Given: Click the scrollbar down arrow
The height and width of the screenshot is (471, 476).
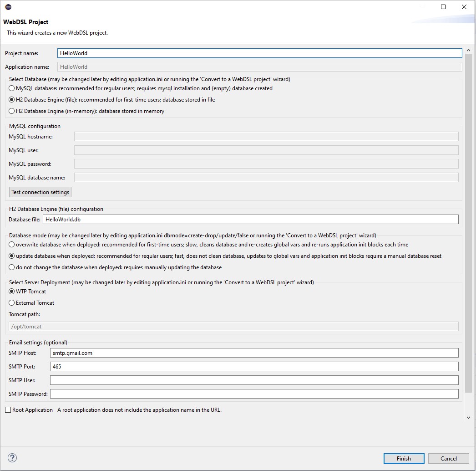Looking at the screenshot, I should coord(468,418).
